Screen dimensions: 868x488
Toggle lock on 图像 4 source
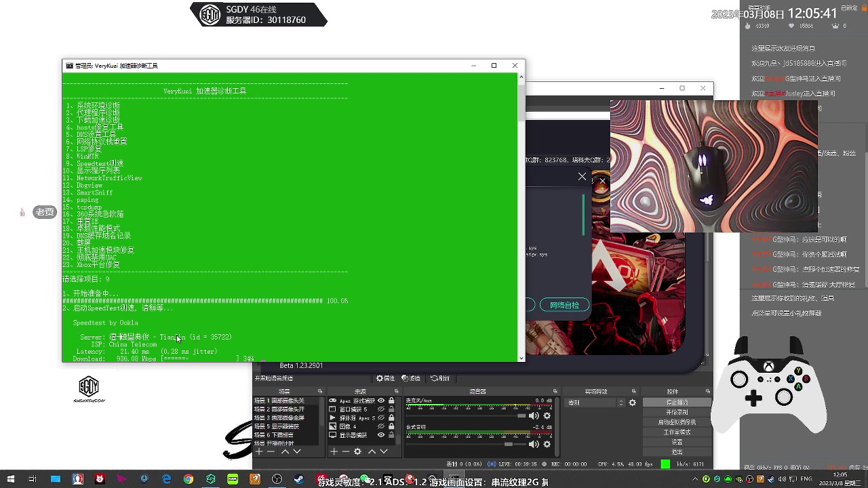coord(391,426)
